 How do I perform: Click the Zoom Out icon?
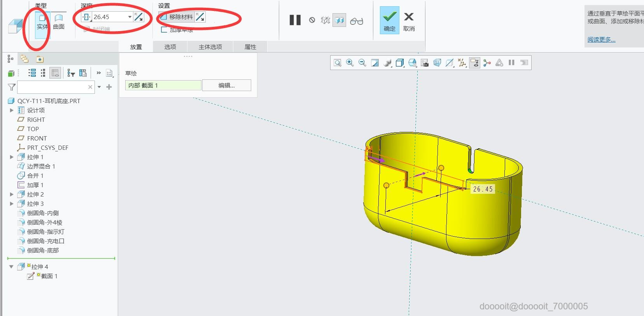coord(362,63)
